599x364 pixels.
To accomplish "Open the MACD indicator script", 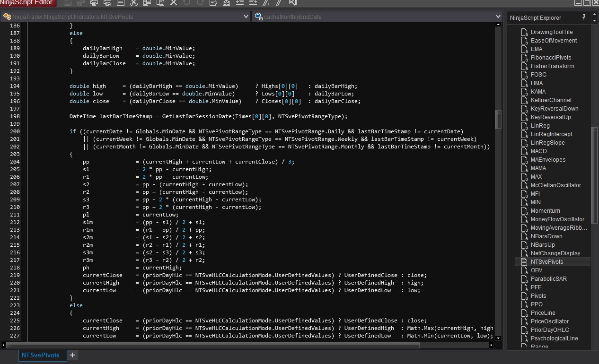I will coord(538,151).
